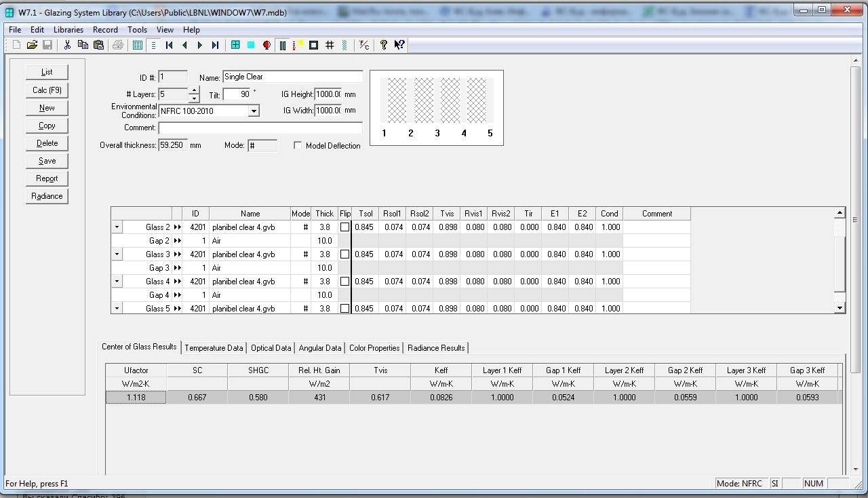Image resolution: width=868 pixels, height=498 pixels.
Task: Expand the Glass 2 row dropdown arrow
Action: tap(117, 227)
